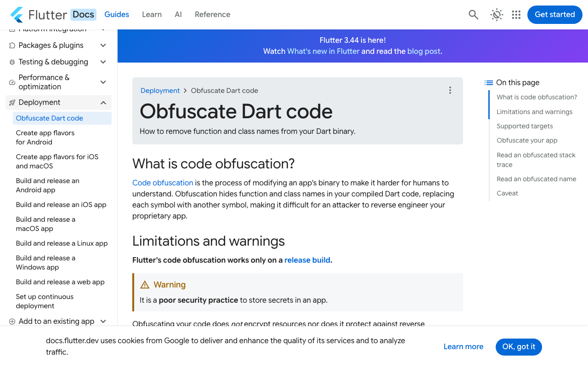Image resolution: width=588 pixels, height=368 pixels.
Task: Jump to Supported targets section
Action: (x=525, y=126)
